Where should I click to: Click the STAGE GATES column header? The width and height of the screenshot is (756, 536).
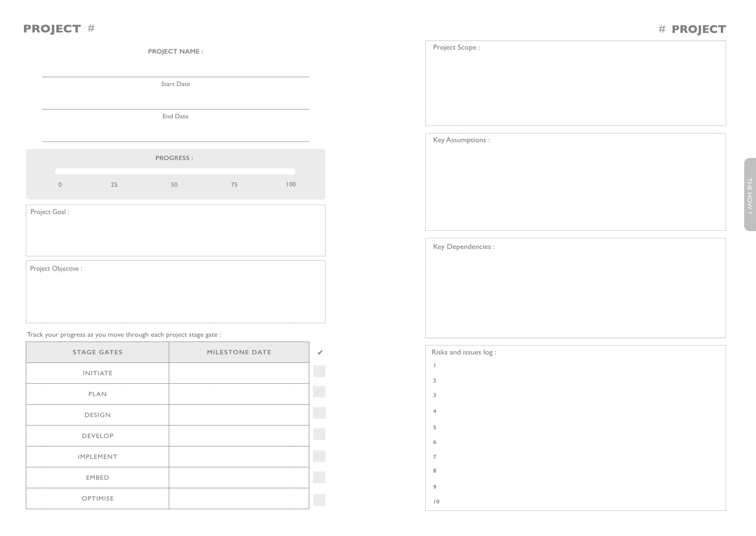pos(97,352)
